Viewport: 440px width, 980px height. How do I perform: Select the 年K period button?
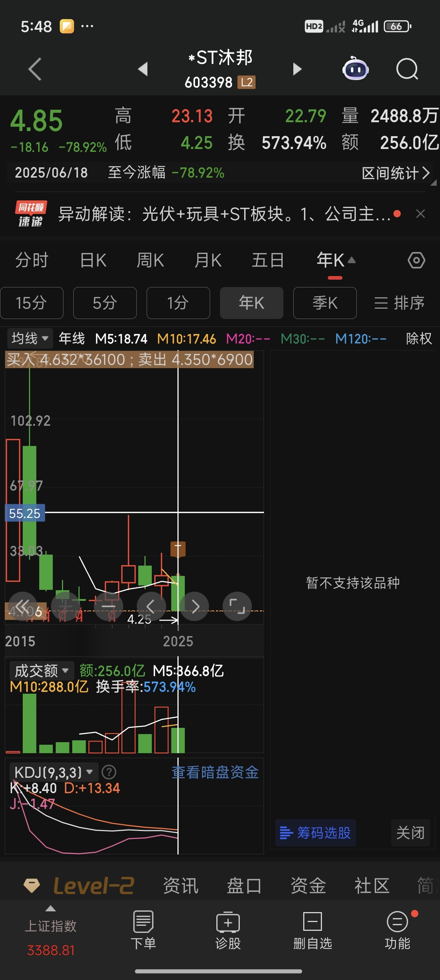[x=252, y=303]
